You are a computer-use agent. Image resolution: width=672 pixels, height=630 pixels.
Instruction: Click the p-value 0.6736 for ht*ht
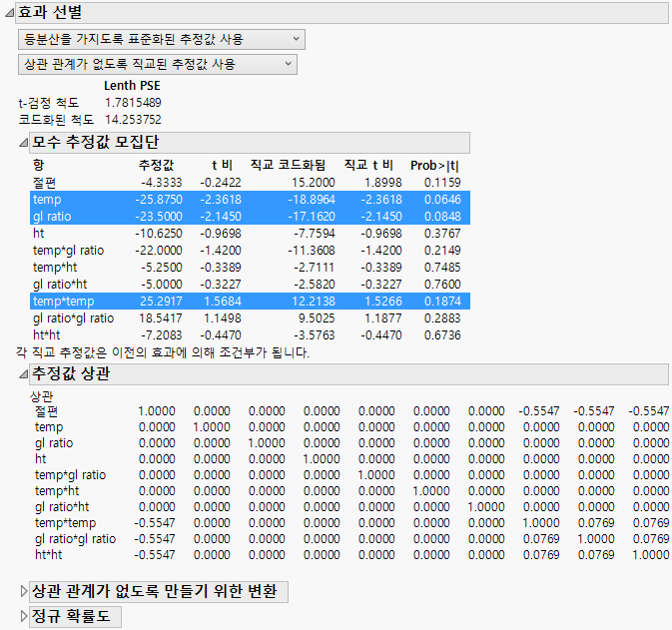pos(442,335)
